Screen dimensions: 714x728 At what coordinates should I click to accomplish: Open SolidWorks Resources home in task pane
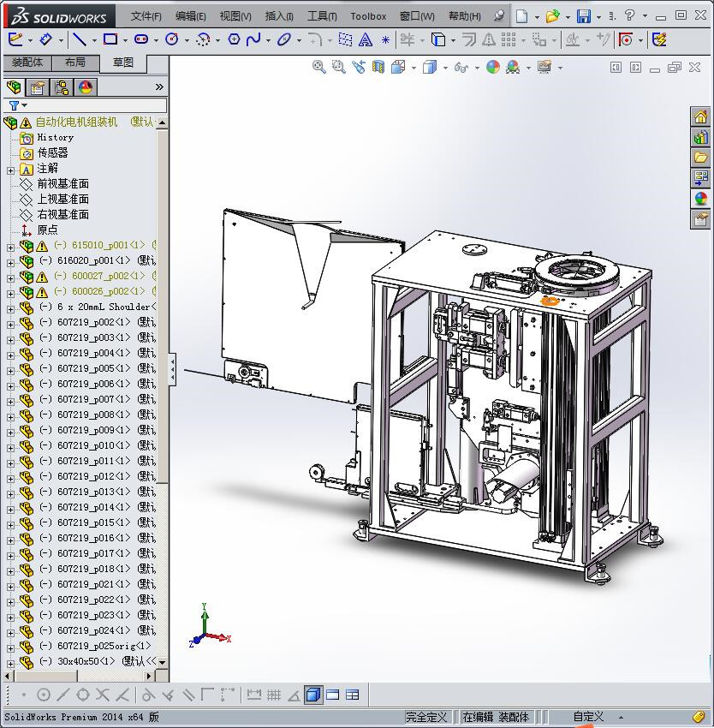(x=700, y=117)
